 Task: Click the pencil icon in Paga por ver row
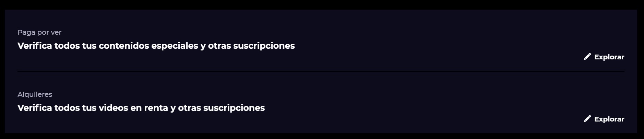point(587,57)
